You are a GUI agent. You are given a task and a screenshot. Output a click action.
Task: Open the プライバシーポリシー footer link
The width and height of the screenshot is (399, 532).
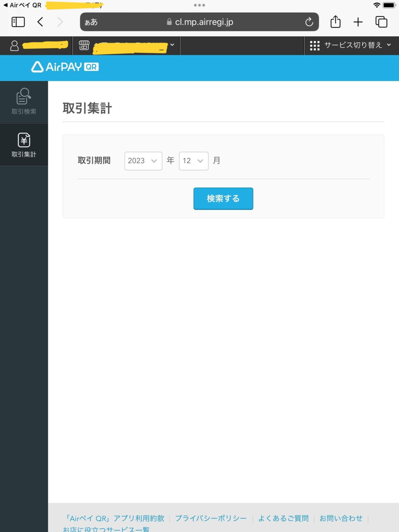[211, 518]
